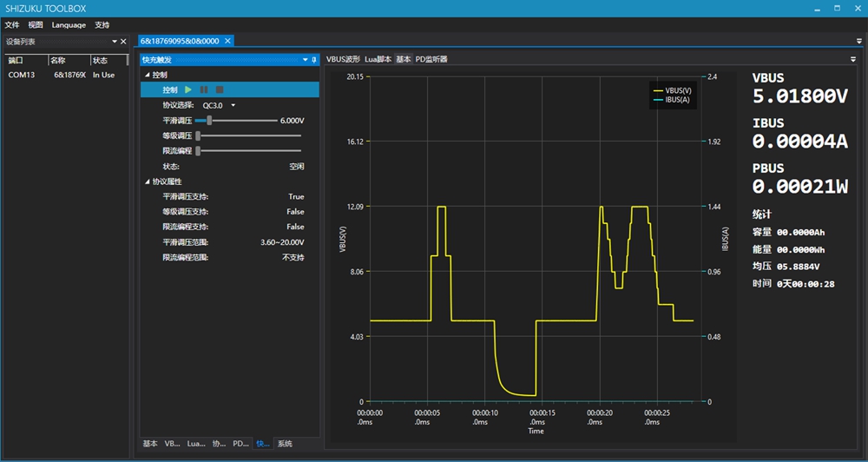This screenshot has height=462, width=868.
Task: Close the 设备列表 panel
Action: point(123,41)
